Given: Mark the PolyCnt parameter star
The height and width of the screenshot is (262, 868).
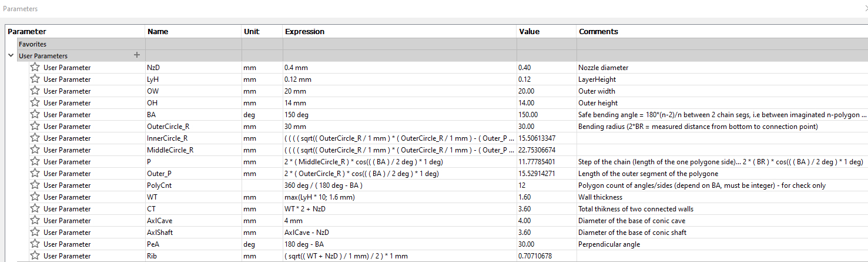Looking at the screenshot, I should 35,185.
